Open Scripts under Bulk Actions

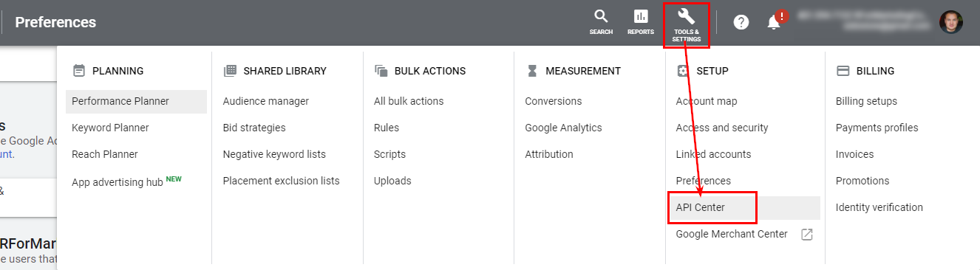click(389, 154)
